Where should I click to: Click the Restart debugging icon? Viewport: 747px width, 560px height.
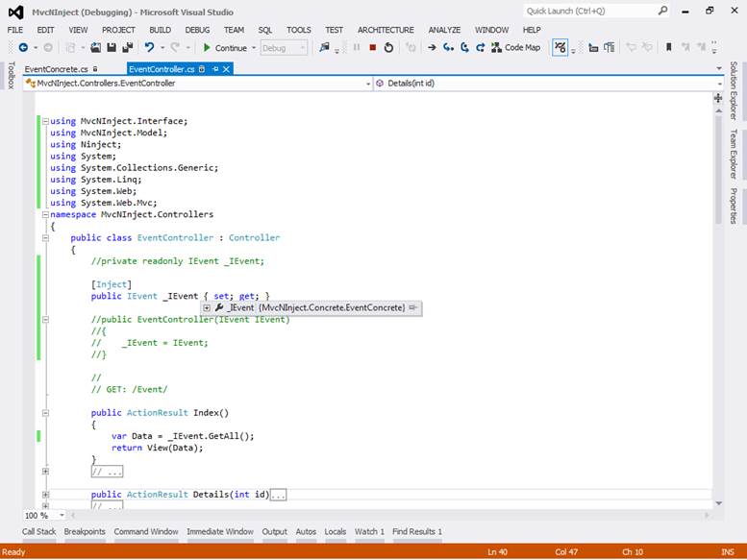(388, 47)
